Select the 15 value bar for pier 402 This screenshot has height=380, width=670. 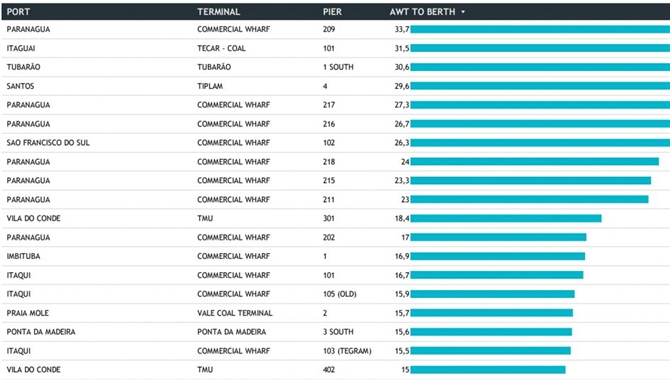coord(488,370)
